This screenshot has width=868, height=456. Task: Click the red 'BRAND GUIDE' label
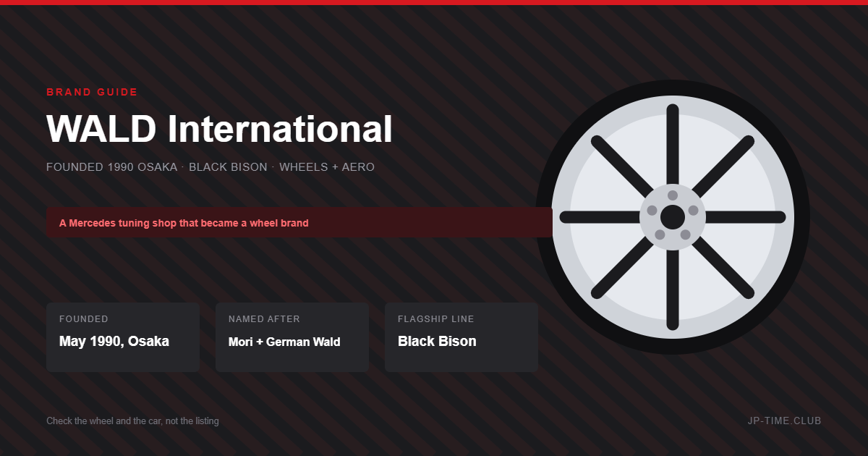click(x=92, y=92)
